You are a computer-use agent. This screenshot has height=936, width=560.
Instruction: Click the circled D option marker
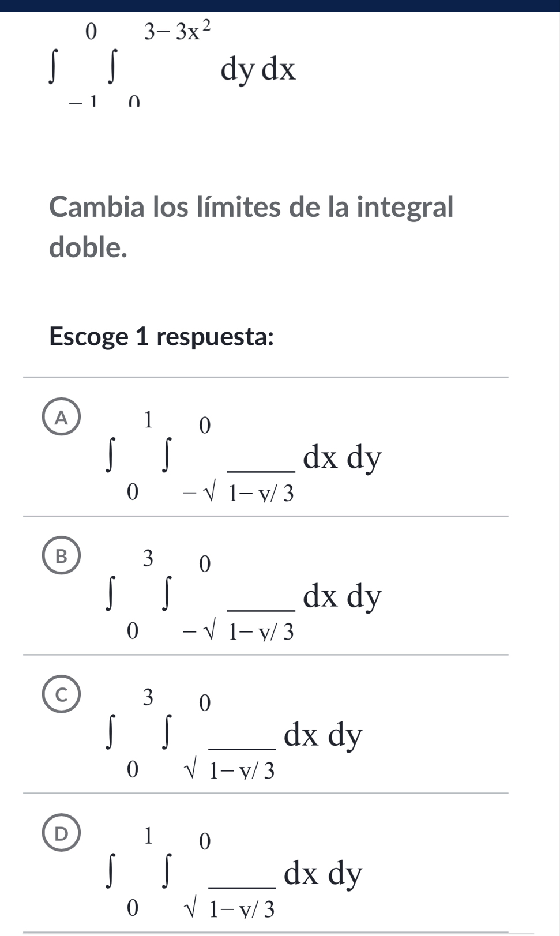pos(62,832)
